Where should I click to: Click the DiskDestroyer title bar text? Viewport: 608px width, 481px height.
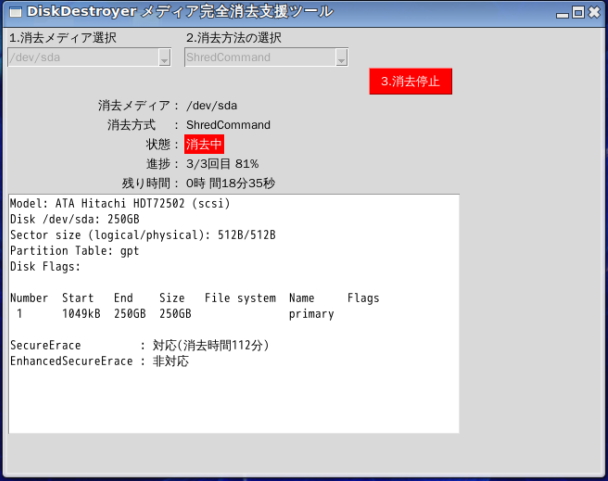pos(180,12)
